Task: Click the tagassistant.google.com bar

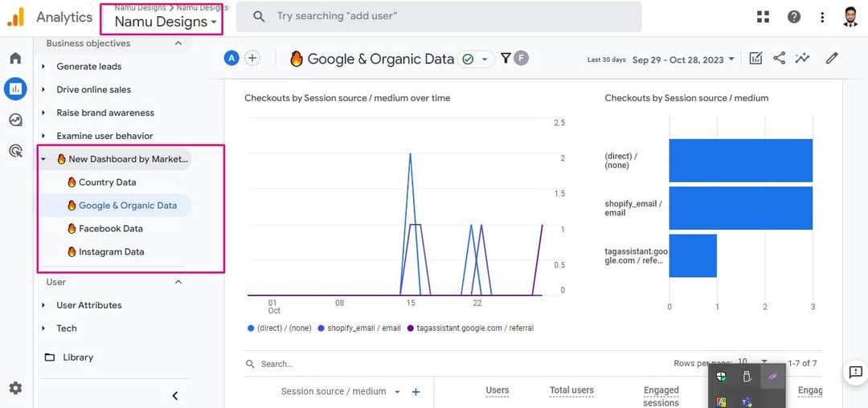Action: click(x=693, y=256)
